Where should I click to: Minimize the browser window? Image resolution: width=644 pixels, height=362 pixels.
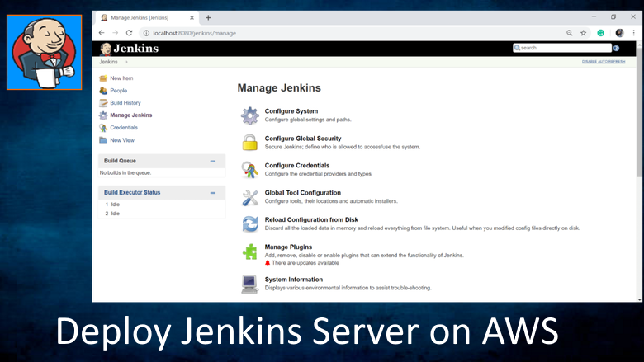594,16
